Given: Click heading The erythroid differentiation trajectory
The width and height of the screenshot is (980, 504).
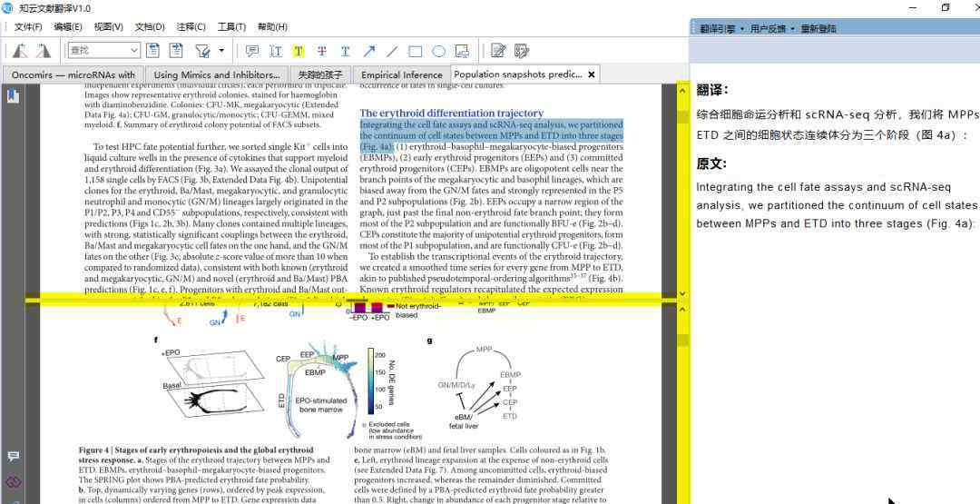Looking at the screenshot, I should click(x=451, y=113).
